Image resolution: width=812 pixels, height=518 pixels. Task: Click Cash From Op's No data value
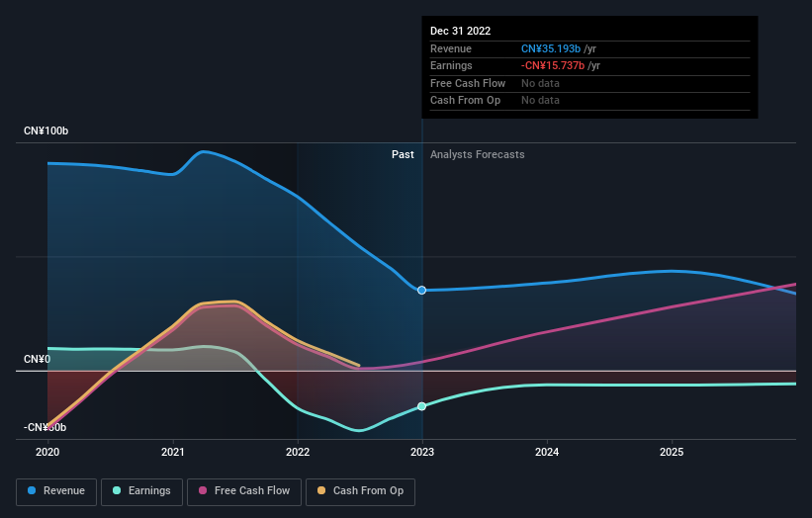(x=540, y=101)
